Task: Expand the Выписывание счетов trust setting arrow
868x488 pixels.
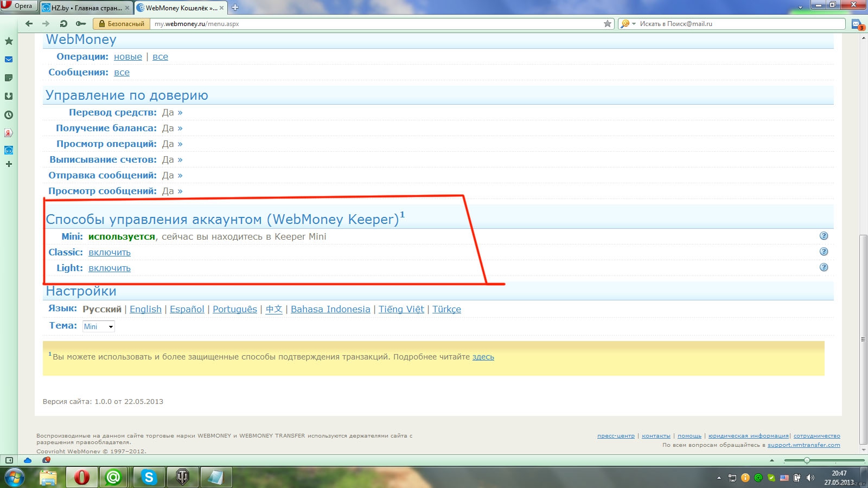Action: 180,159
